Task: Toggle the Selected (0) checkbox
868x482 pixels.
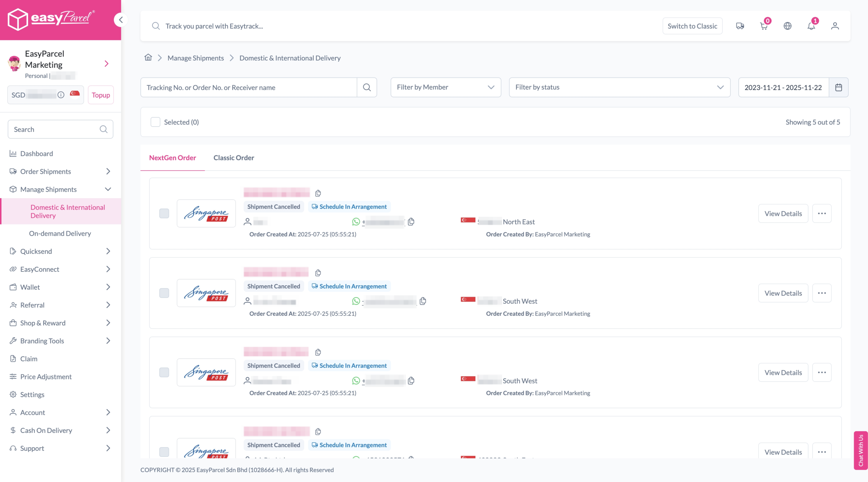Action: tap(155, 122)
